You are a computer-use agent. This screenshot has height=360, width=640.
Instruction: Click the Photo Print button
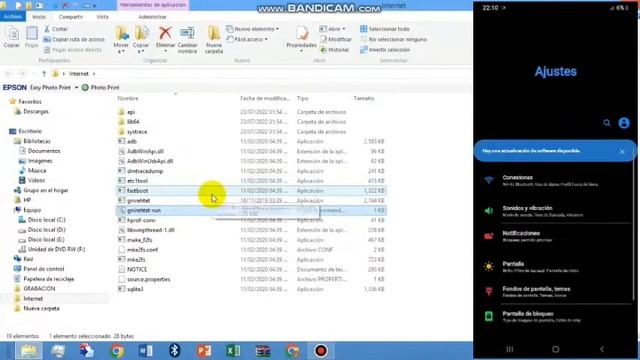click(100, 88)
